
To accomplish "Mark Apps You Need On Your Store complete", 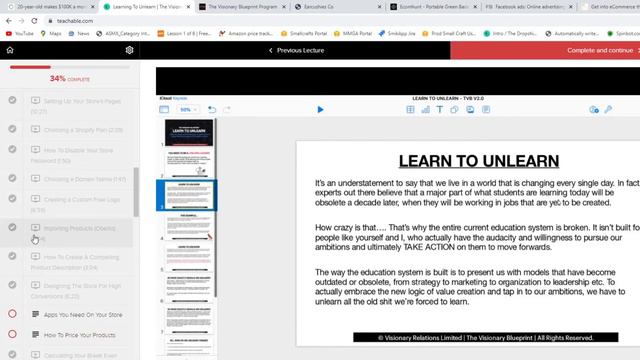I will point(12,313).
